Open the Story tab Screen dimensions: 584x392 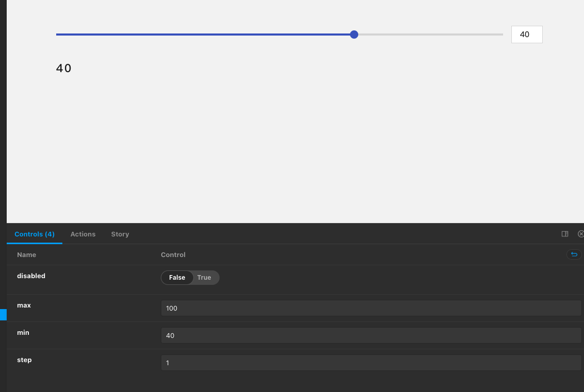point(120,234)
